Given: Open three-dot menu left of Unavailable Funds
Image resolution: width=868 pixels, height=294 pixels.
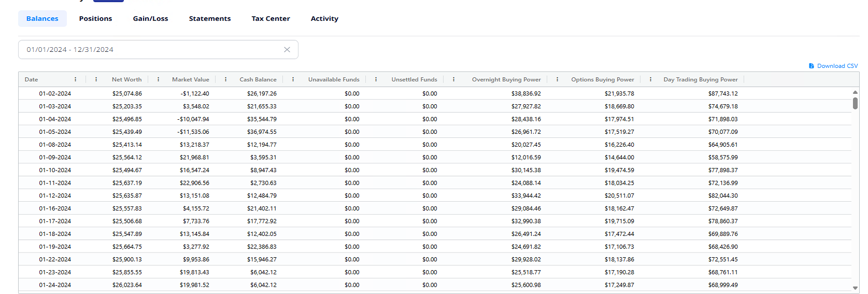Looking at the screenshot, I should (x=293, y=79).
